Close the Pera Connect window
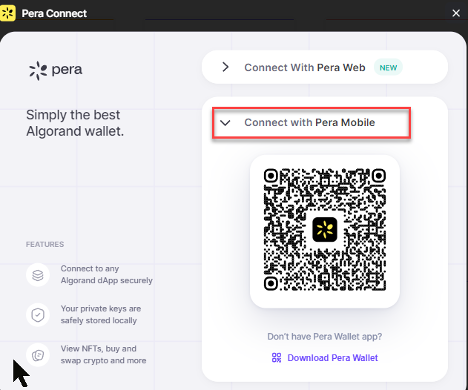The image size is (468, 390). click(456, 13)
